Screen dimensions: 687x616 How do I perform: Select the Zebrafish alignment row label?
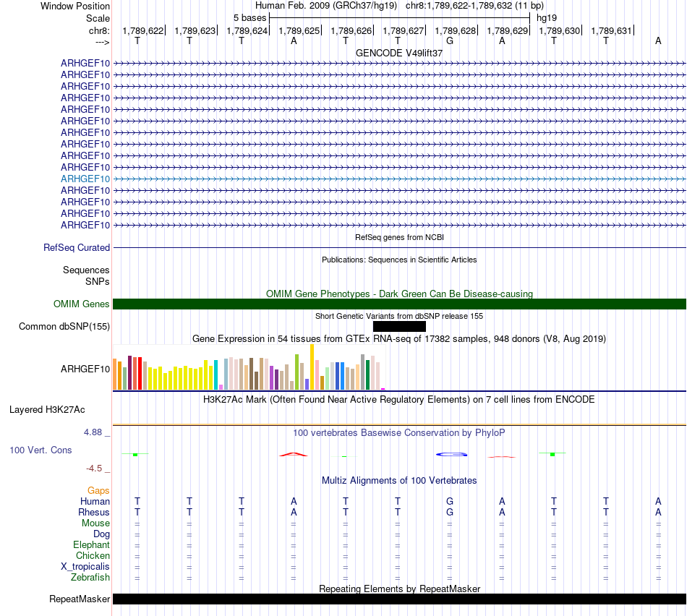point(90,578)
